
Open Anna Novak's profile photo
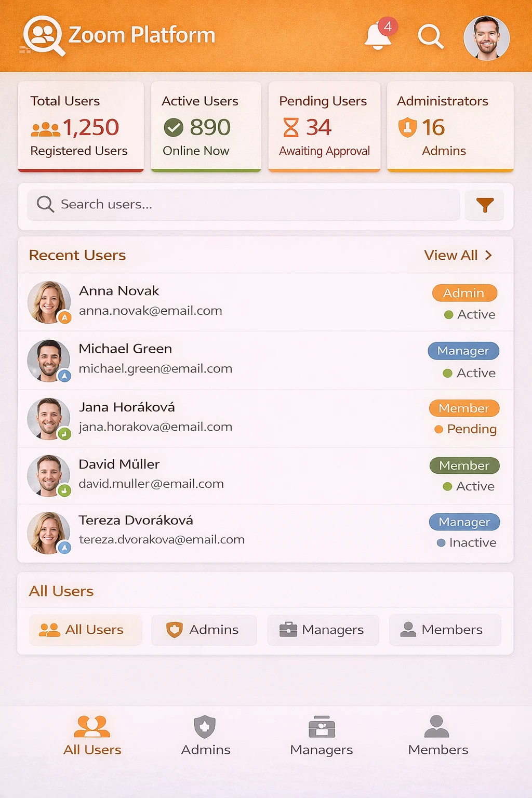pos(49,302)
